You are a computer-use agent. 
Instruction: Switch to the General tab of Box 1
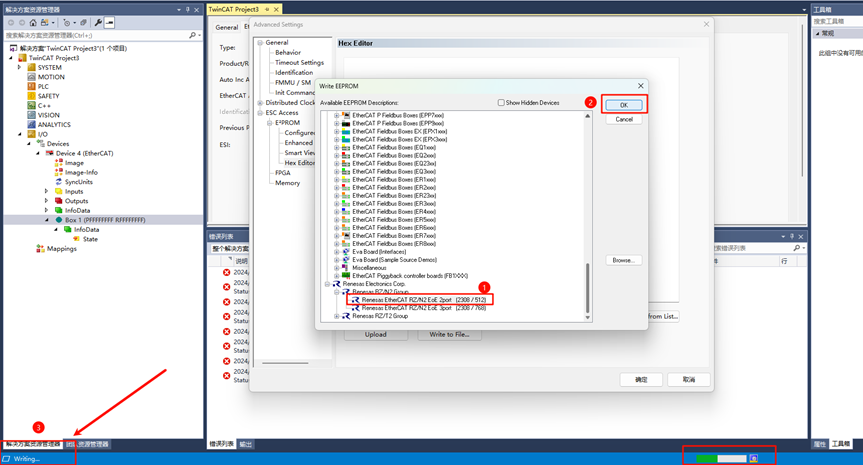[x=227, y=27]
